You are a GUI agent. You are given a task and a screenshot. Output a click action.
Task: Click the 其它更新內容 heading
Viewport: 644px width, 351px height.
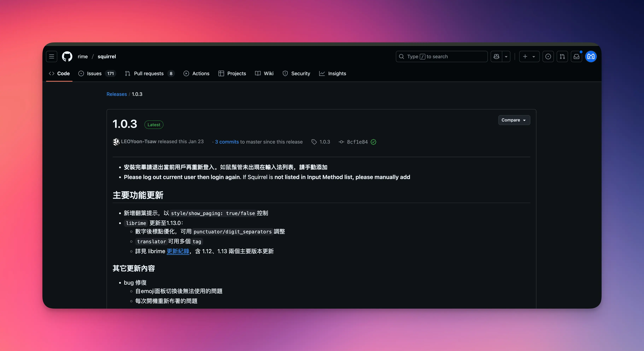pos(134,268)
